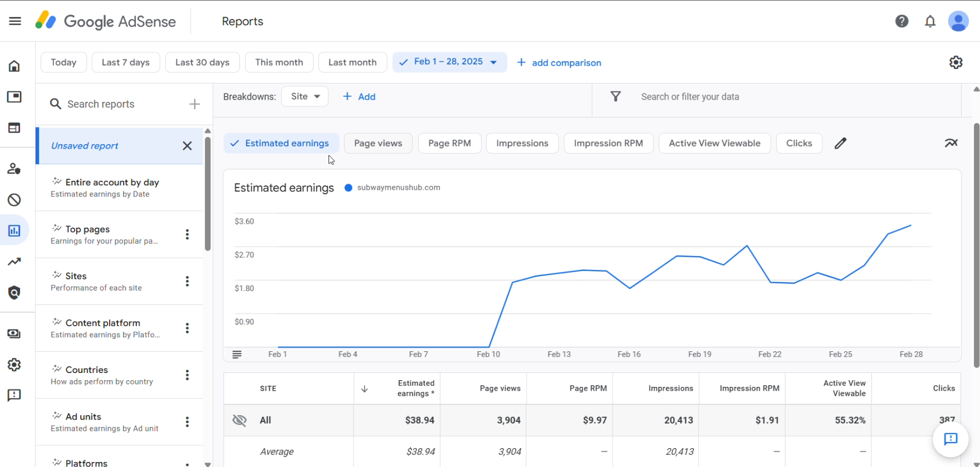Close the Unsaved report tab
This screenshot has width=980, height=467.
tap(187, 146)
